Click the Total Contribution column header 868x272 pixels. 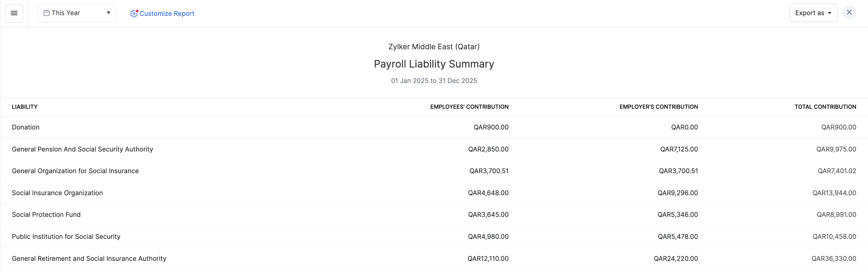click(825, 107)
